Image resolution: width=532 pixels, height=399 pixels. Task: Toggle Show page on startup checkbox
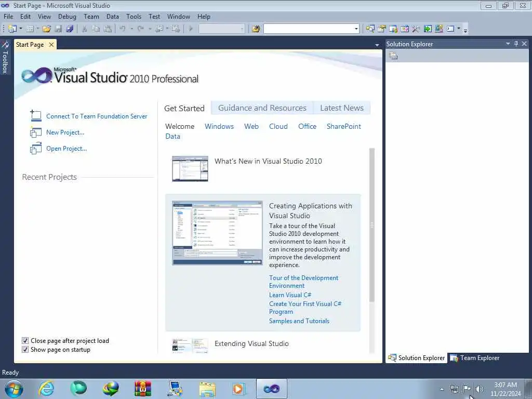(25, 350)
